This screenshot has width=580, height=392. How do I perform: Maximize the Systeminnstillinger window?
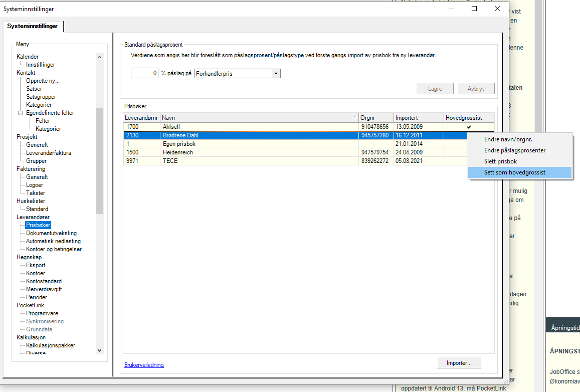coord(474,9)
